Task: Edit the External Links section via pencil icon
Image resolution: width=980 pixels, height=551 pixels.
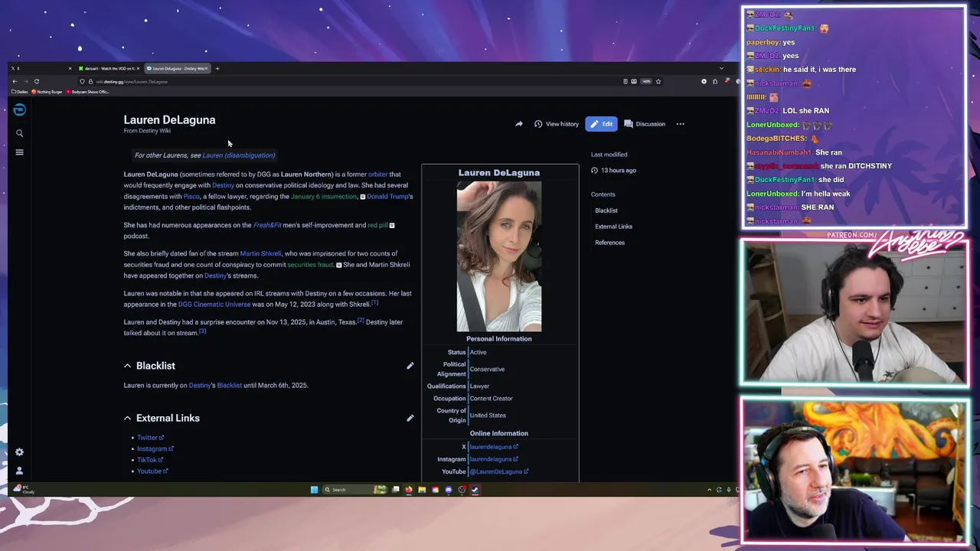Action: 410,418
